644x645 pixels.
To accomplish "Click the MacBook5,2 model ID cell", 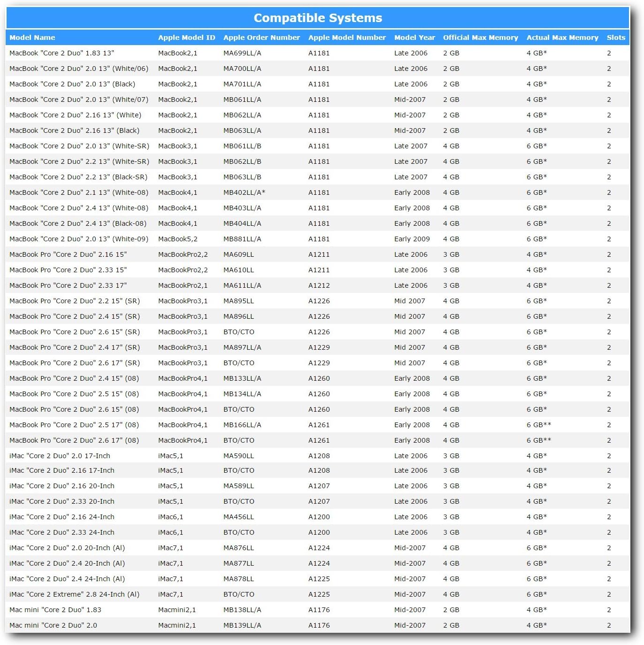I will (x=178, y=239).
